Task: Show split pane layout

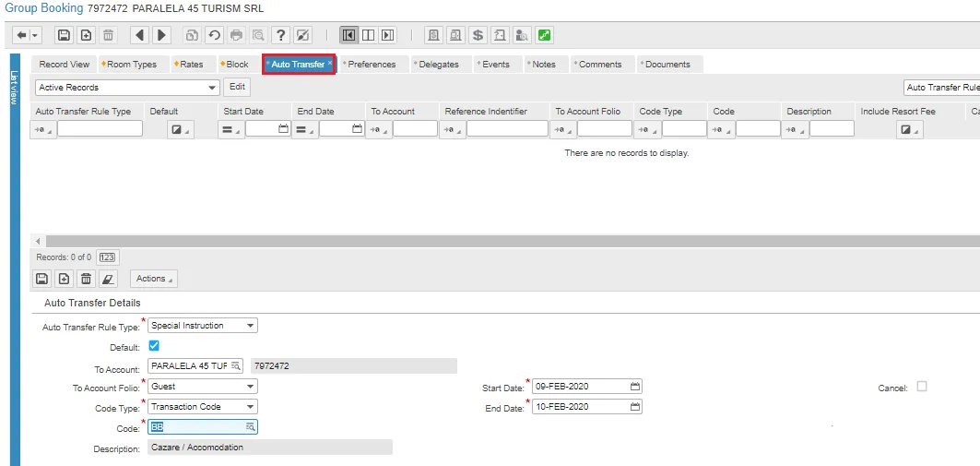Action: 368,35
